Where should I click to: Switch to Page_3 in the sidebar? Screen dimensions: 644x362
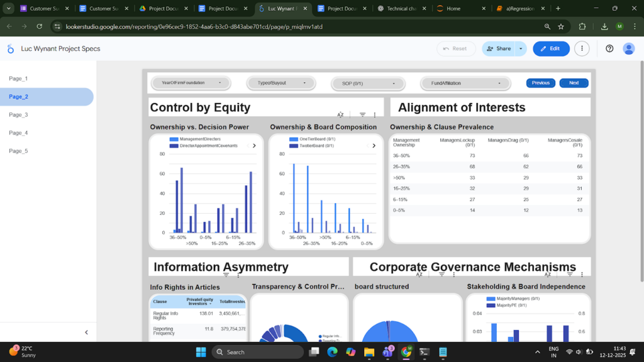[x=18, y=115]
